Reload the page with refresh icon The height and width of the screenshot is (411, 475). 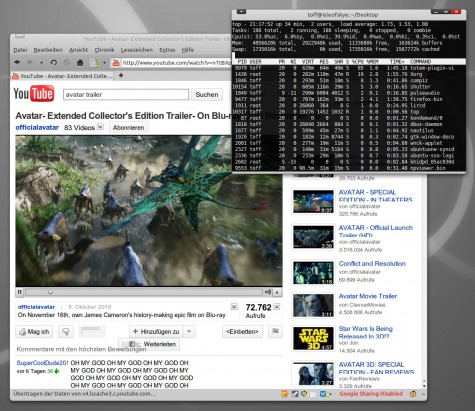tap(53, 62)
